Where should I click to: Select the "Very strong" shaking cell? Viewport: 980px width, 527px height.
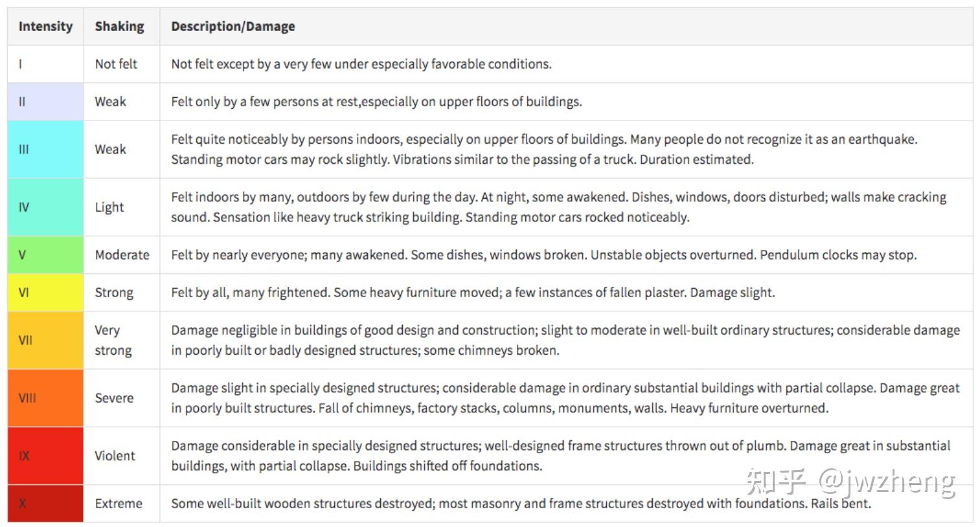[x=113, y=340]
